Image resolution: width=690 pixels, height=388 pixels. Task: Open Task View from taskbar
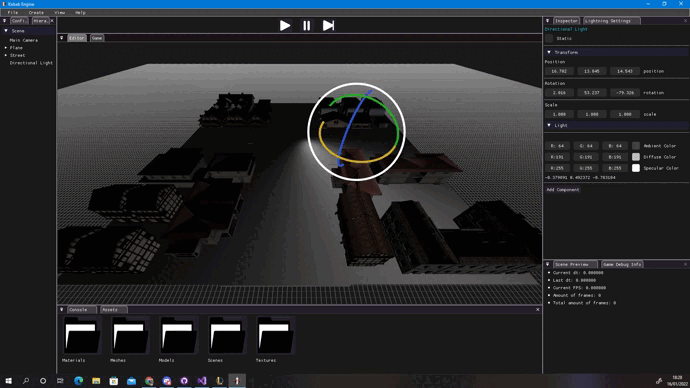pos(60,381)
